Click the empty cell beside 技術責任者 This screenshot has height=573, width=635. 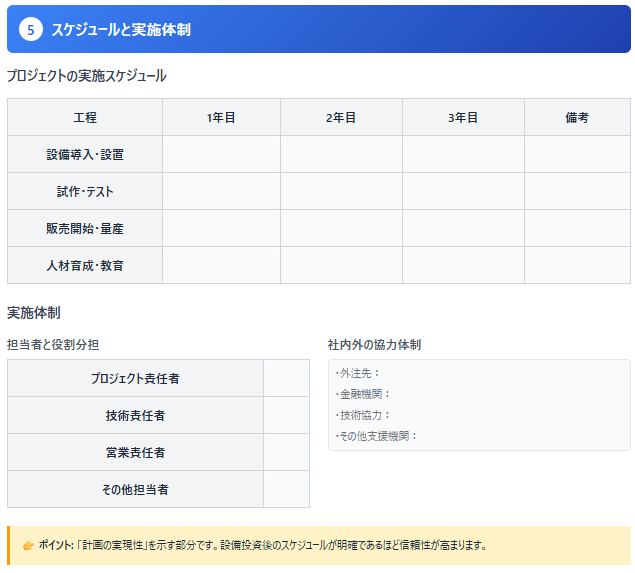(286, 416)
